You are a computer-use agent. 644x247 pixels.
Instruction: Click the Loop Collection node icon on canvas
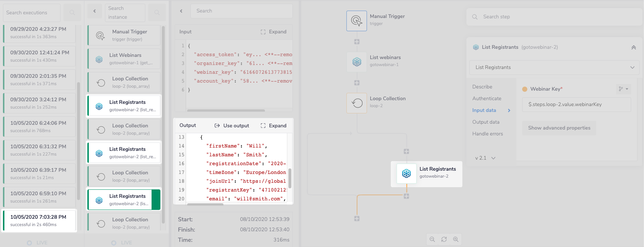pyautogui.click(x=357, y=103)
